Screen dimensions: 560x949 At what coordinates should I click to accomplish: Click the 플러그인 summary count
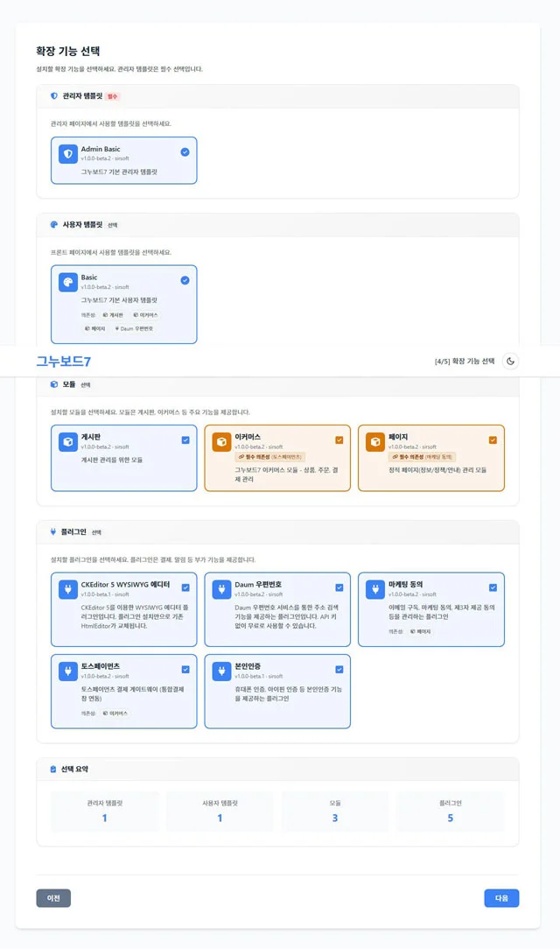pyautogui.click(x=450, y=818)
